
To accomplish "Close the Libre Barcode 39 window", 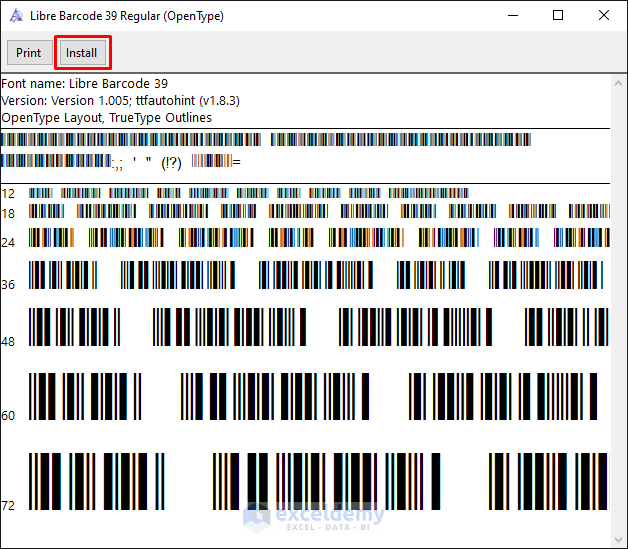I will (604, 15).
